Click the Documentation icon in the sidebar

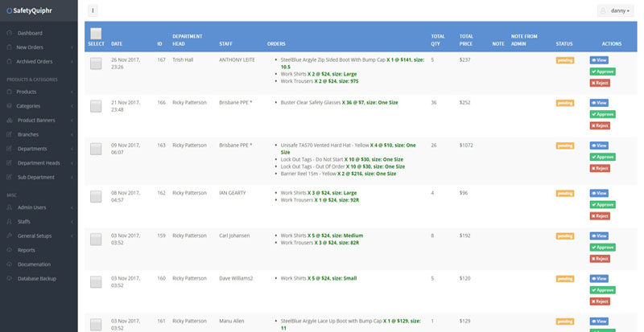click(x=9, y=264)
